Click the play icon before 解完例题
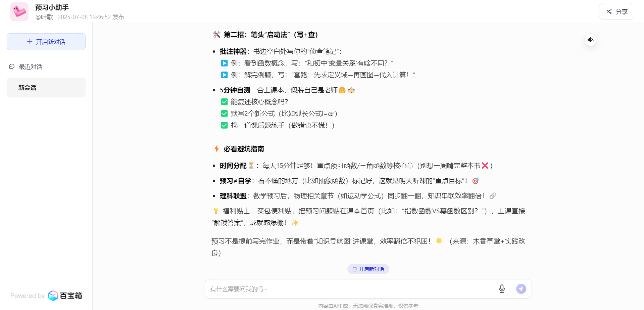The height and width of the screenshot is (310, 644). [x=225, y=75]
